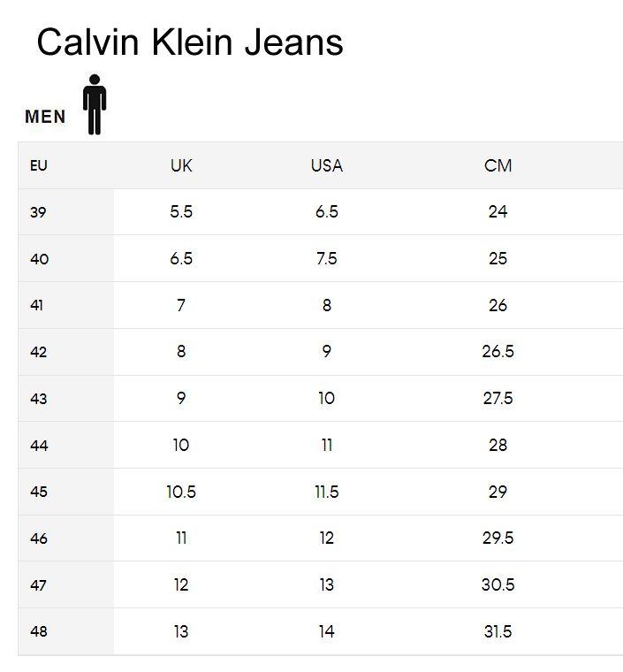
Task: Select EU size 43 row label
Action: coord(38,399)
